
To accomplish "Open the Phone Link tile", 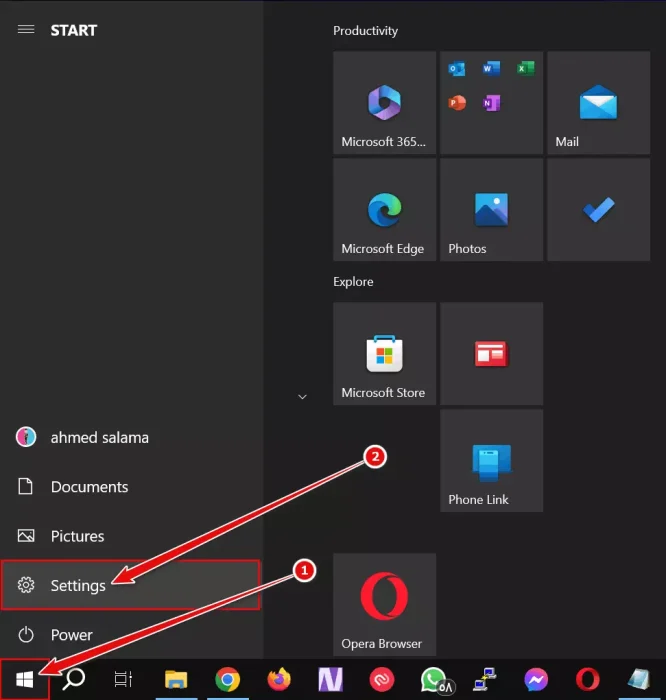I will [491, 461].
